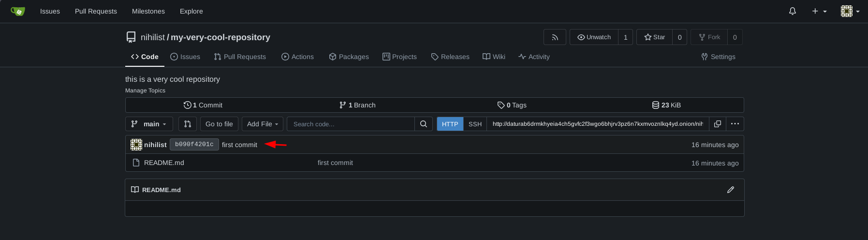868x240 pixels.
Task: Star the repository
Action: [x=654, y=37]
